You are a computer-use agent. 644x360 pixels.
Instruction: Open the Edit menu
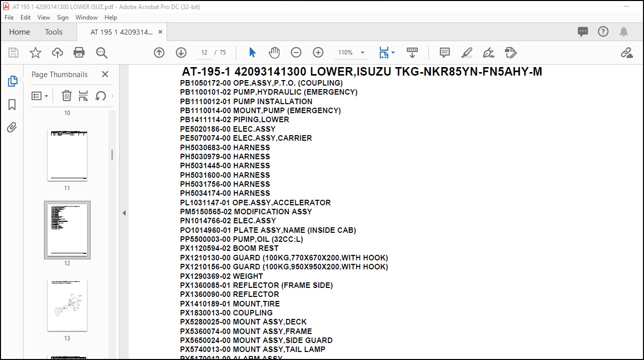(26, 17)
